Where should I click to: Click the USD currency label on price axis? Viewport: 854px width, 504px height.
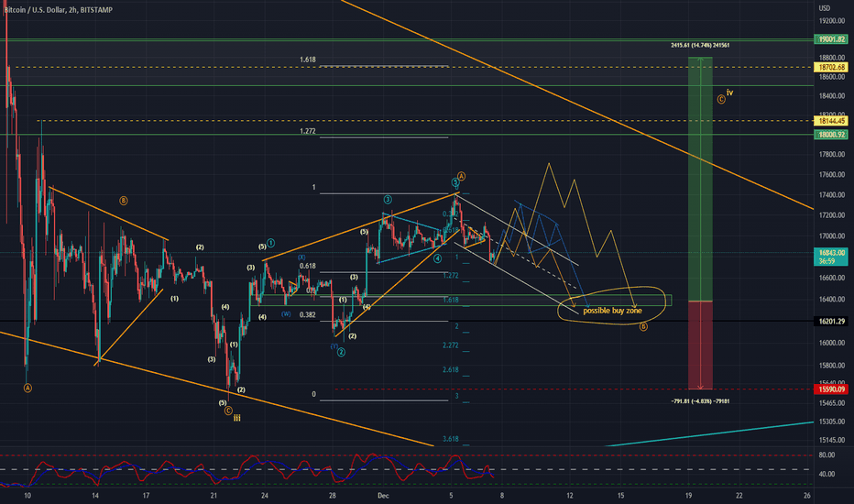click(825, 8)
